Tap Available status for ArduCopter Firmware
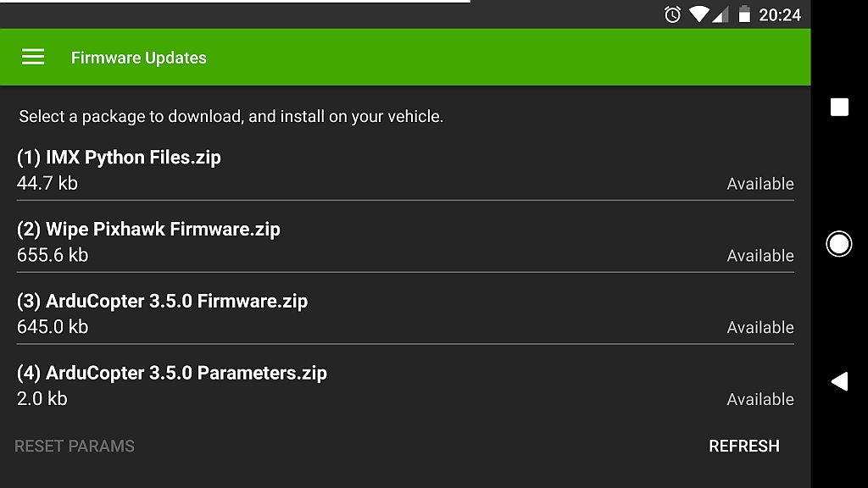This screenshot has width=868, height=488. (760, 328)
